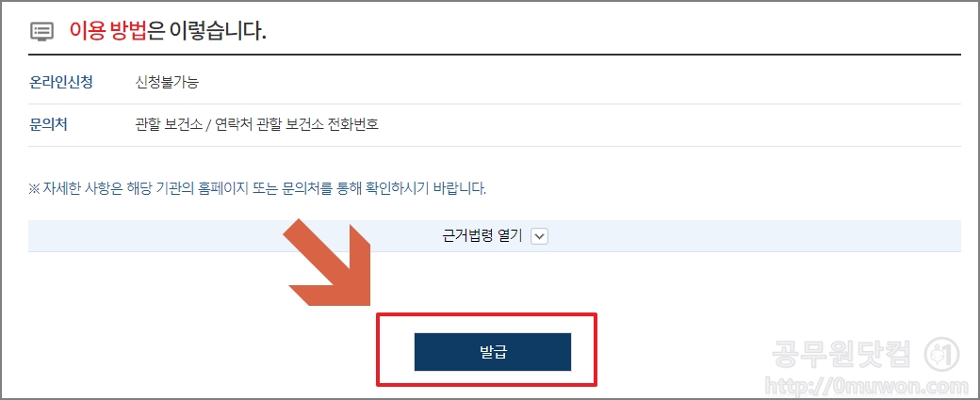Open the 근거법령 열기 text label
980x400 pixels.
(x=482, y=236)
